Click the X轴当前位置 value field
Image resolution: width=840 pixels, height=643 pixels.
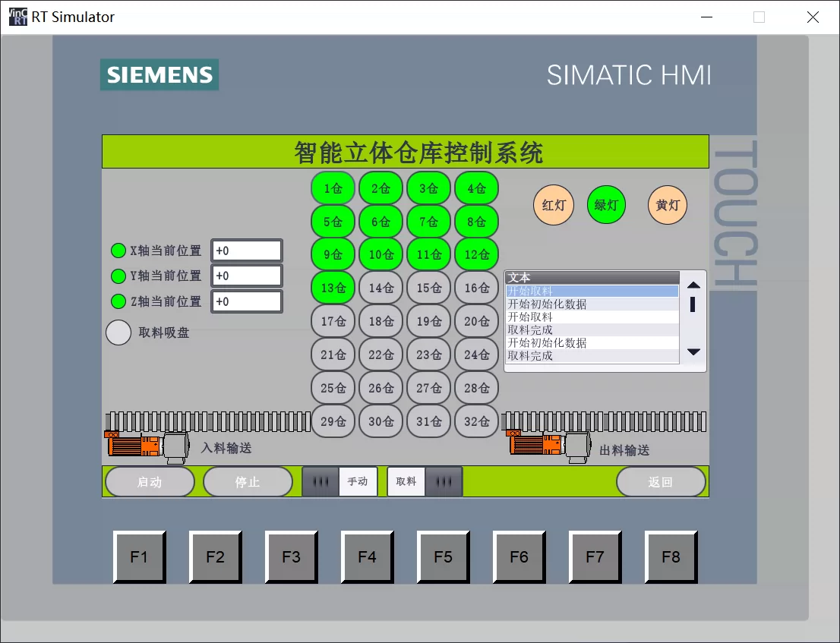(x=246, y=251)
